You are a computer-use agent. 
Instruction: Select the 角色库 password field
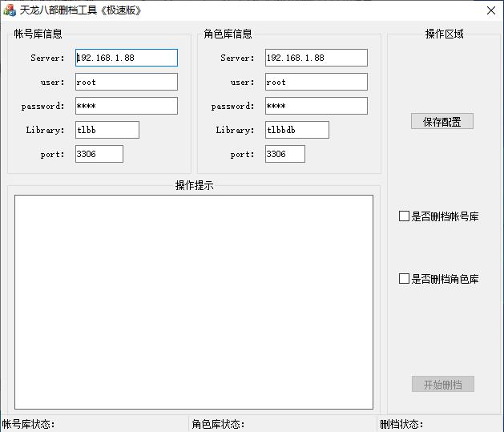coord(317,106)
